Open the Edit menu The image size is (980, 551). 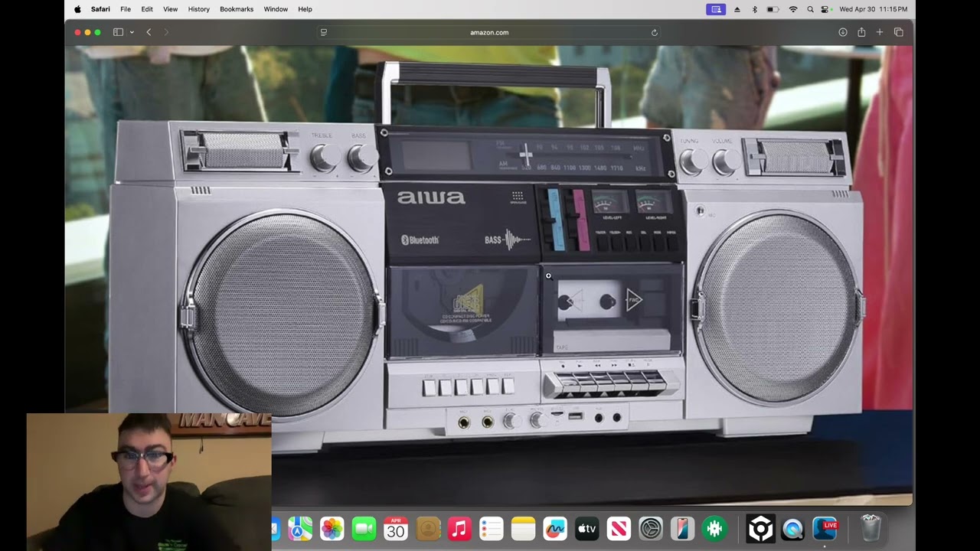[x=147, y=9]
